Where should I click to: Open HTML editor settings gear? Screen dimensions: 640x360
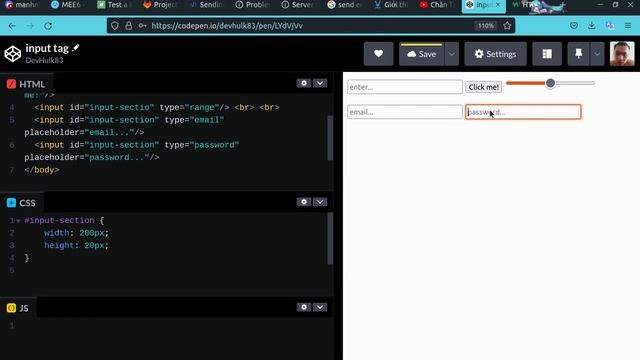pyautogui.click(x=304, y=83)
